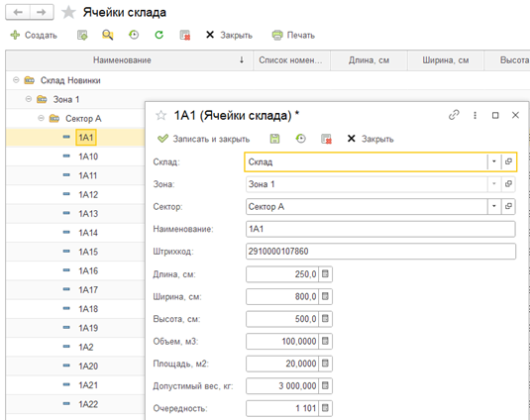Screen dimensions: 530x420
Task: Open the three-dot more menu
Action: [475, 116]
